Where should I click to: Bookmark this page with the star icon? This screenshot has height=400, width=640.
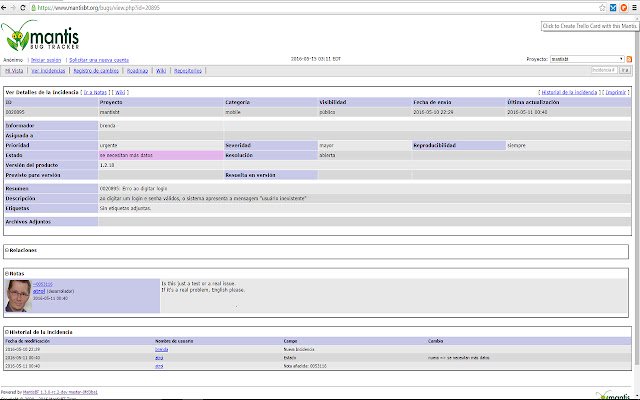[602, 7]
